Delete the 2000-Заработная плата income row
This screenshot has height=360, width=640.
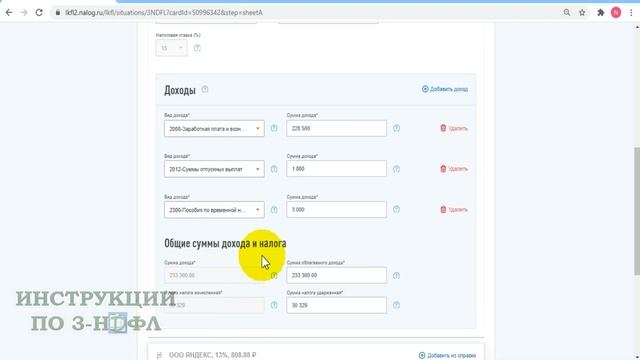(453, 128)
